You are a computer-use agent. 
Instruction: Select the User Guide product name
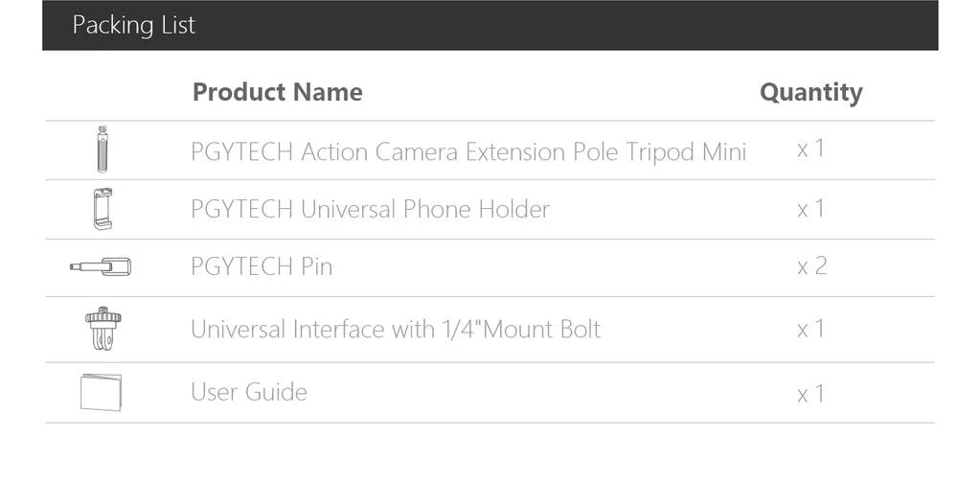(249, 392)
